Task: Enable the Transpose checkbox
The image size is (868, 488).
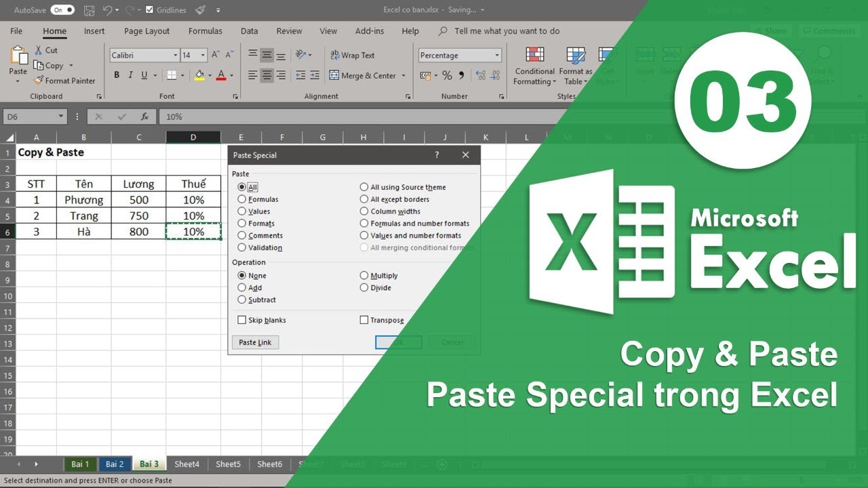Action: point(364,320)
